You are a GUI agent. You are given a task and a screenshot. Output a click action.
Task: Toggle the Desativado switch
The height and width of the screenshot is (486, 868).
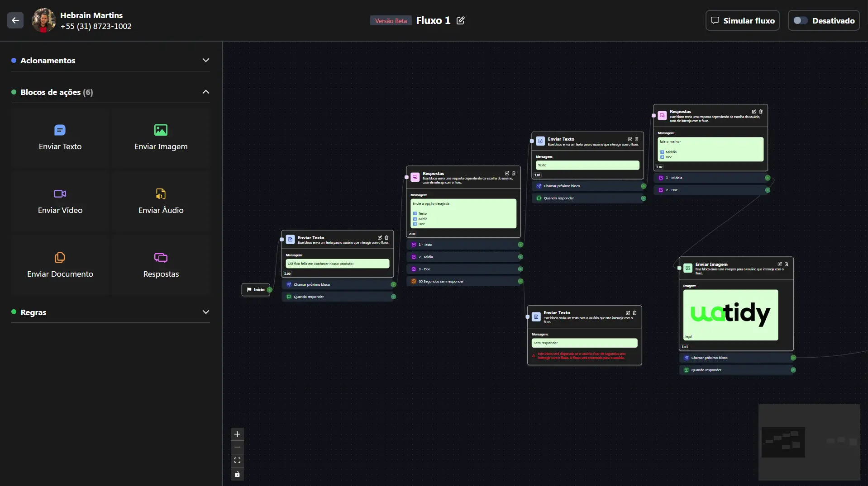(800, 20)
